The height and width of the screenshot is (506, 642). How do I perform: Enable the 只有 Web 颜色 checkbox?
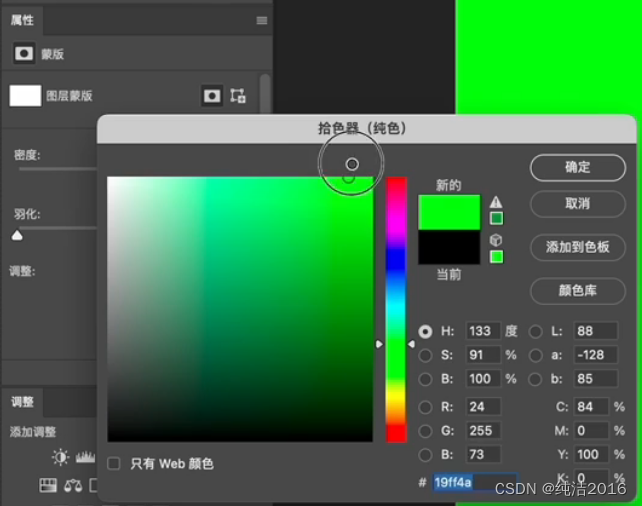click(x=113, y=463)
